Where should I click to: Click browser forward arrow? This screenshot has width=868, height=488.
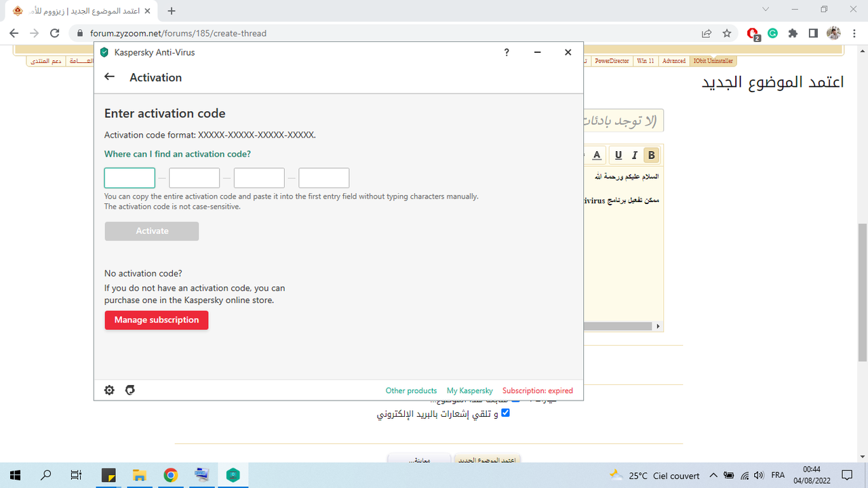34,33
